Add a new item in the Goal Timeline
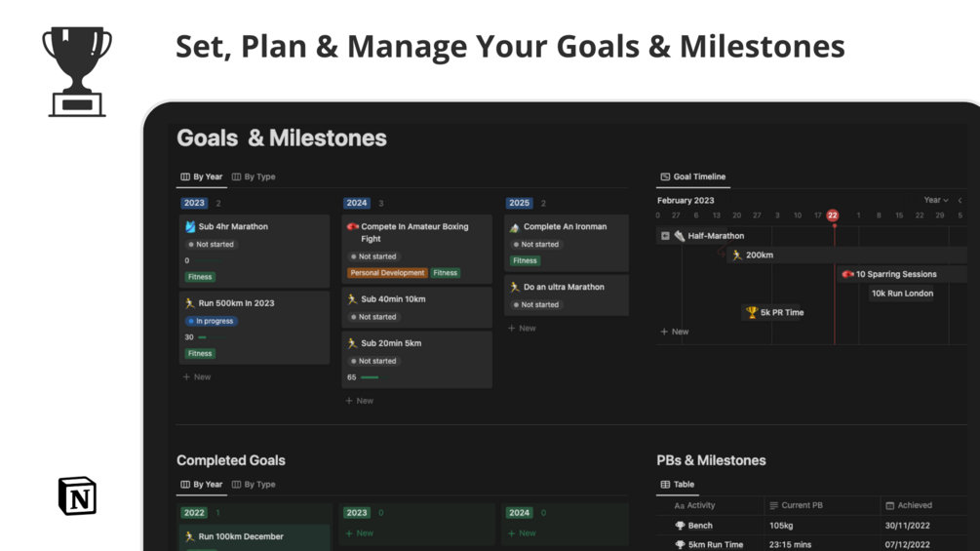Screen dimensions: 980x551 (675, 332)
